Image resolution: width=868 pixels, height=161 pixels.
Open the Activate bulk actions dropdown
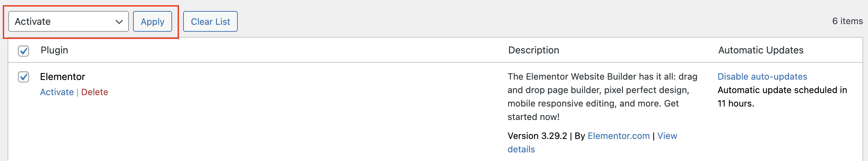(x=62, y=21)
